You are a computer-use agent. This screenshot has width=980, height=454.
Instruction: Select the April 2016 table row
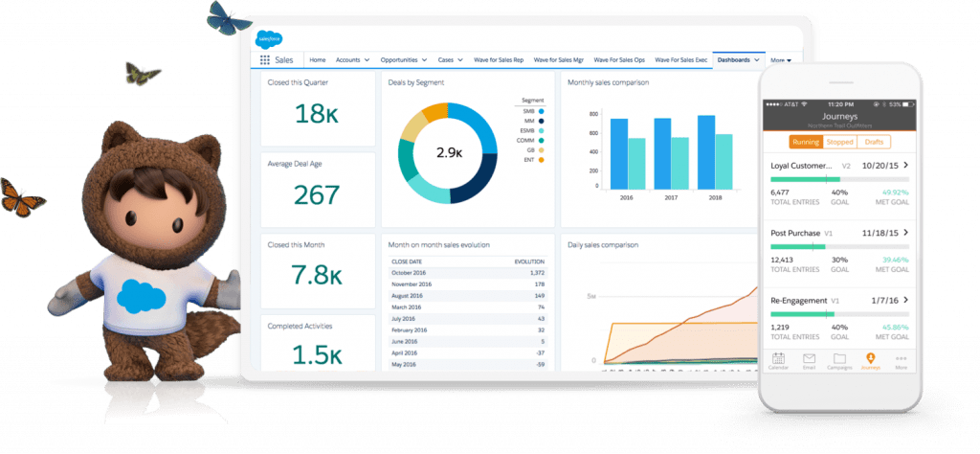pyautogui.click(x=467, y=352)
